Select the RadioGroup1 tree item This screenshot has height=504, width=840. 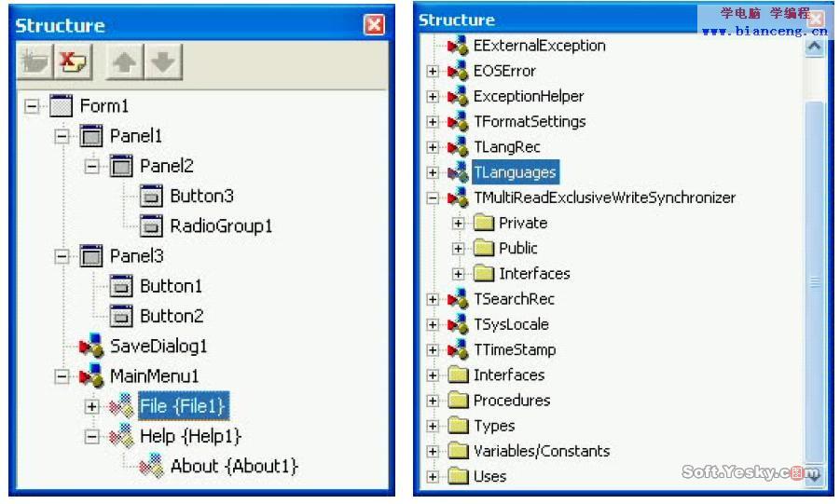pyautogui.click(x=221, y=226)
